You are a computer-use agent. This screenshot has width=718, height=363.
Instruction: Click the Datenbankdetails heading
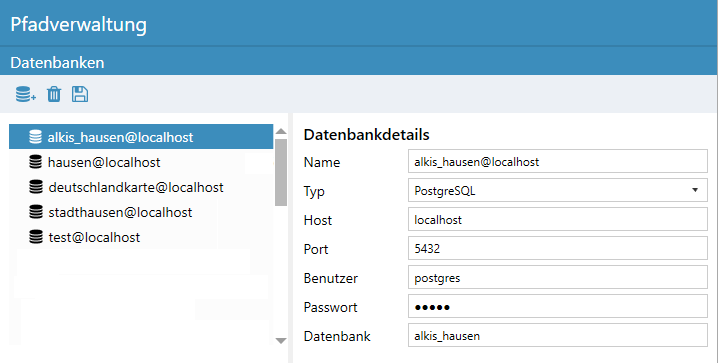(x=366, y=135)
